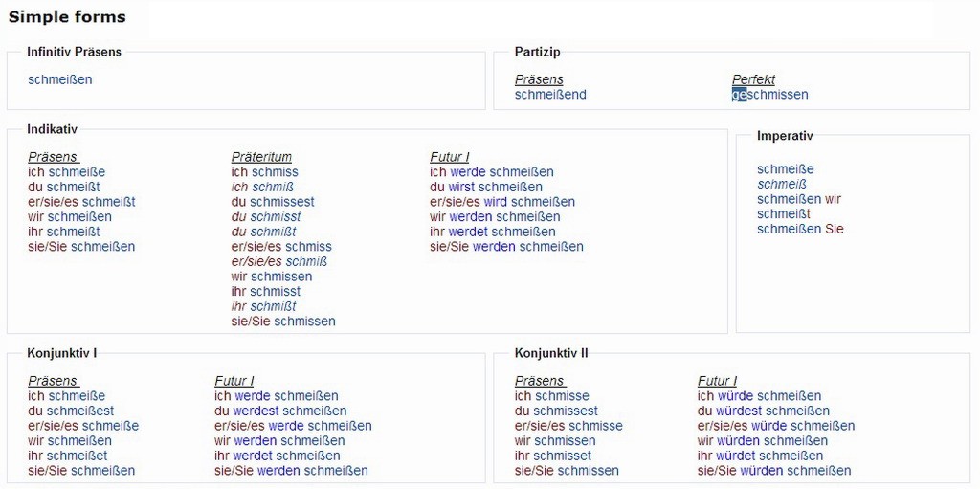Open "ich würde schmeißen" in Konjunktiv II
Viewport: 980px width, 489px height.
click(759, 396)
